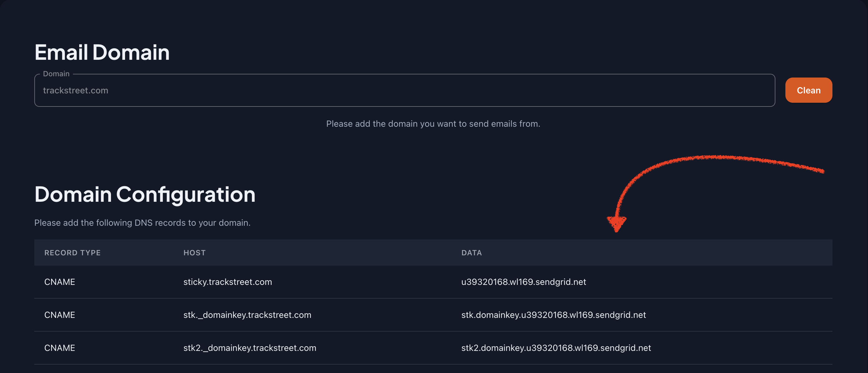This screenshot has height=373, width=868.
Task: Click the RECORD TYPE column header
Action: (x=72, y=253)
